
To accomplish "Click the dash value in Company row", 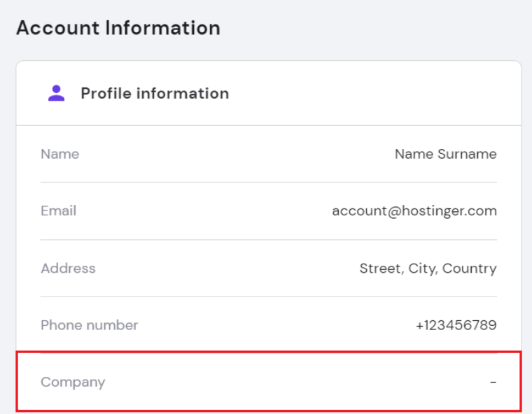I will tap(493, 382).
